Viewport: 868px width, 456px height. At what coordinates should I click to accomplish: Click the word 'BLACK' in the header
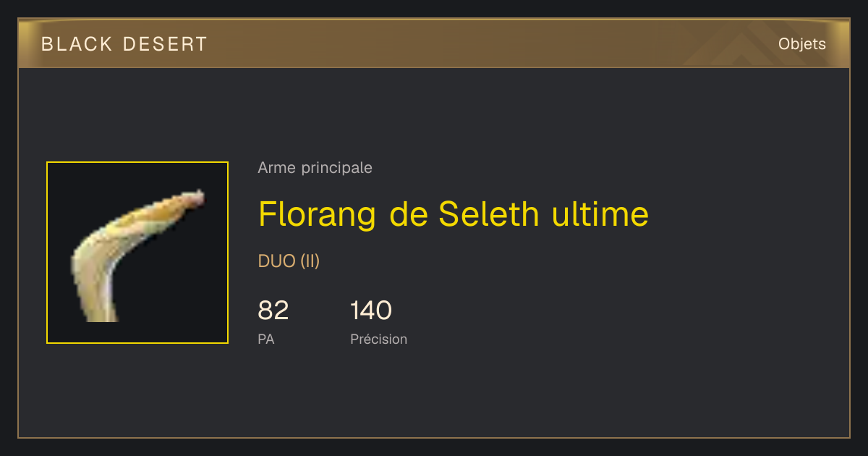point(77,44)
